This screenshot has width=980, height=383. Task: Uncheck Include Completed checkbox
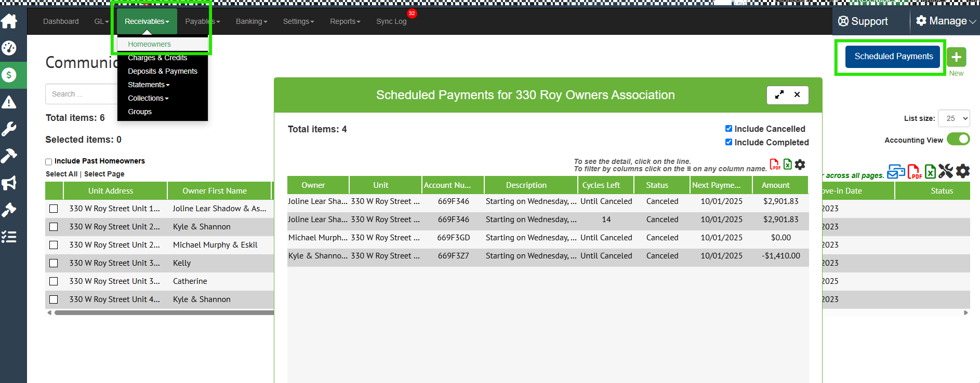pyautogui.click(x=729, y=142)
